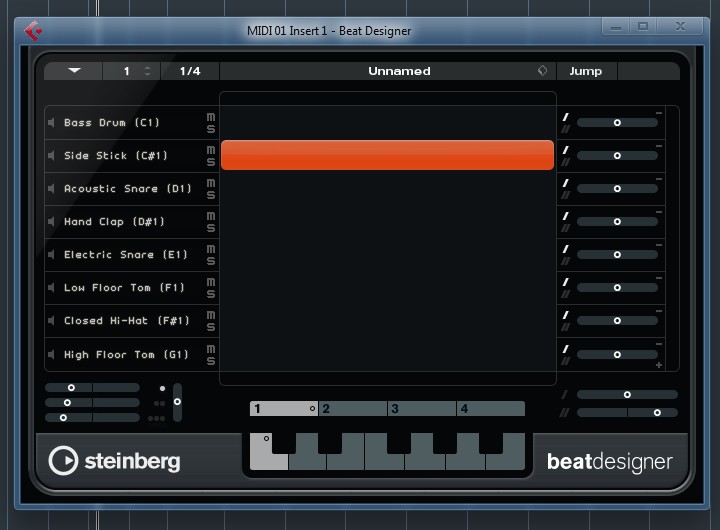Preview the Closed Hi-Hat speaker icon
This screenshot has height=530, width=720.
pos(51,321)
